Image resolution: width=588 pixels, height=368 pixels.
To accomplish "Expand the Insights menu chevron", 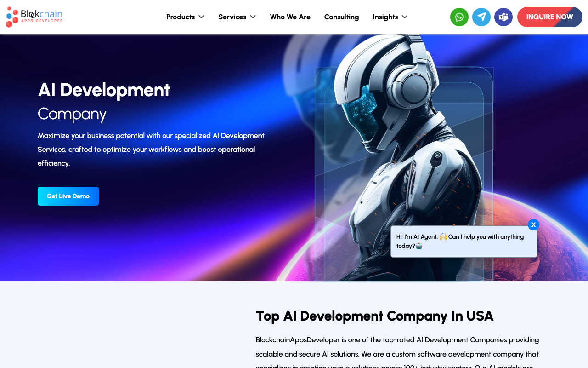I will pyautogui.click(x=404, y=17).
